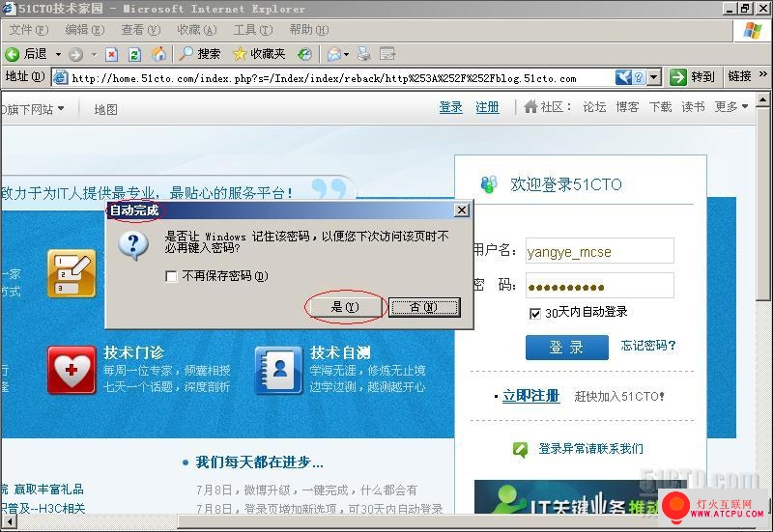Viewport: 773px width, 532px height.
Task: Click the Refresh page icon
Action: click(134, 54)
